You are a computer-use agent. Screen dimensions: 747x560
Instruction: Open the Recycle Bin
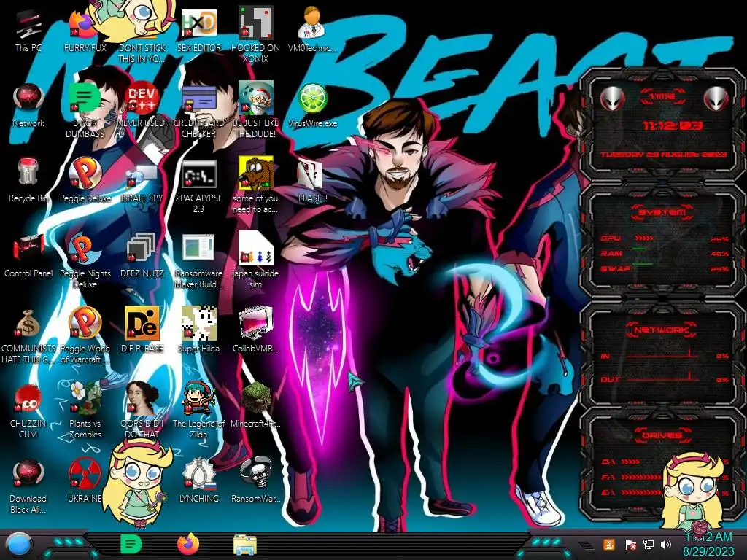(28, 172)
